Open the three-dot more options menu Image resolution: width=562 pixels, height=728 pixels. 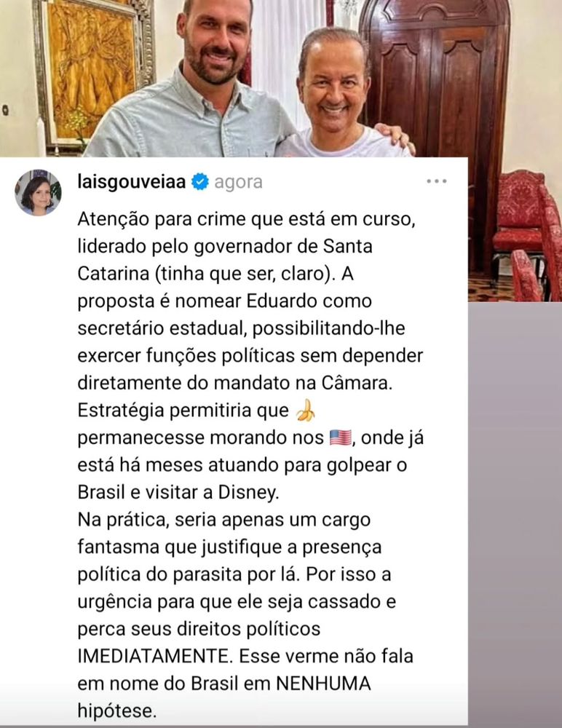tap(437, 181)
